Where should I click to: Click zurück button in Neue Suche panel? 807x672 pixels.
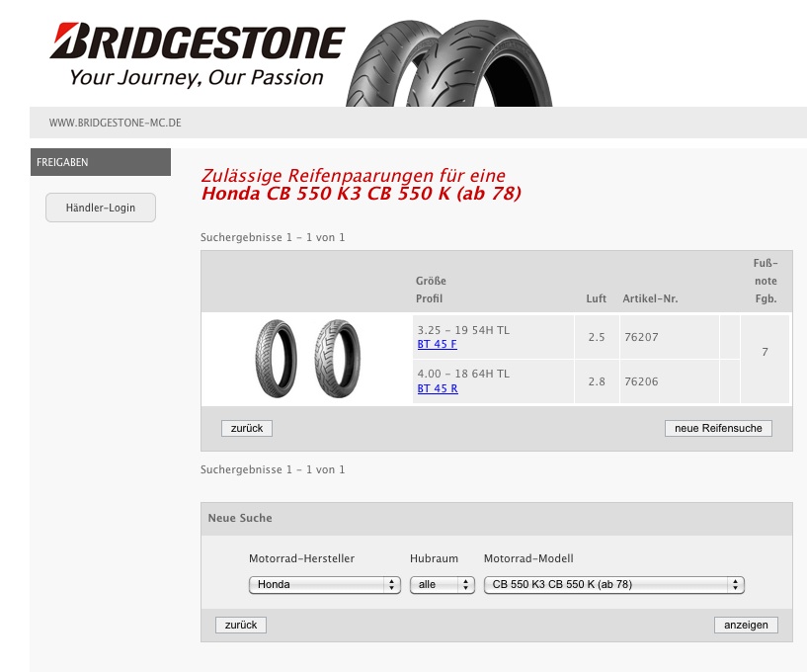pos(241,626)
